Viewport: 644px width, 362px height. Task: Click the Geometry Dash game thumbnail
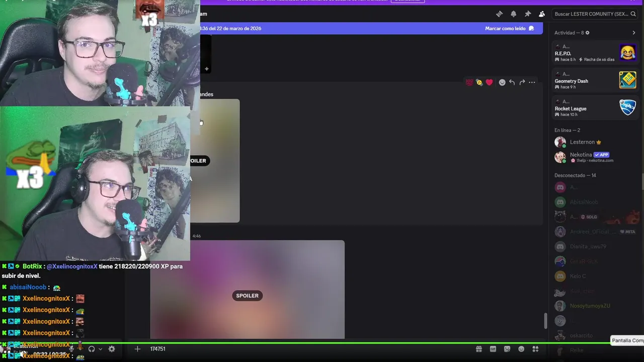click(x=627, y=80)
